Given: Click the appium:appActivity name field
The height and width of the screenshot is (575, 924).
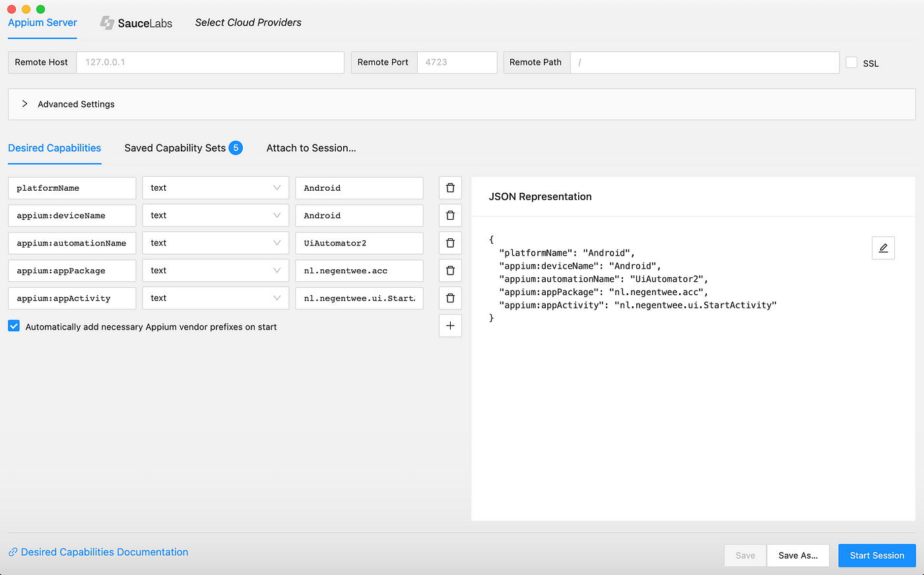Looking at the screenshot, I should click(72, 298).
